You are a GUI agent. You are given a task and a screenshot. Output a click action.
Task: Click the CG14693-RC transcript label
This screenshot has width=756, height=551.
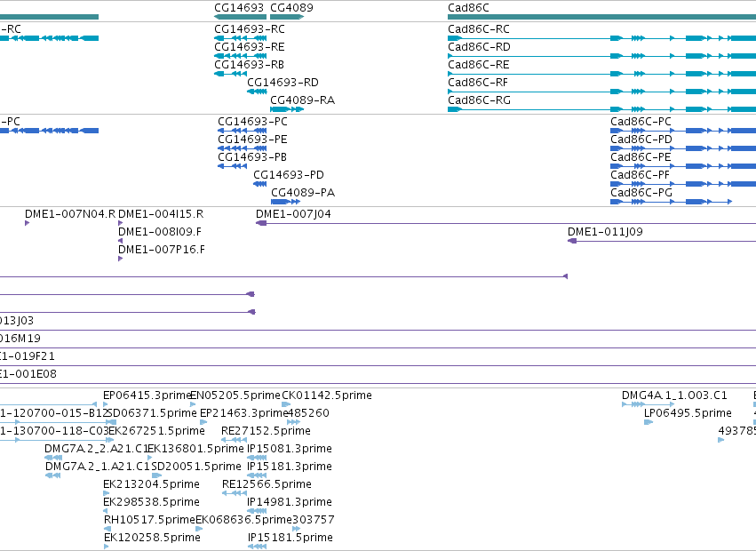pyautogui.click(x=250, y=29)
